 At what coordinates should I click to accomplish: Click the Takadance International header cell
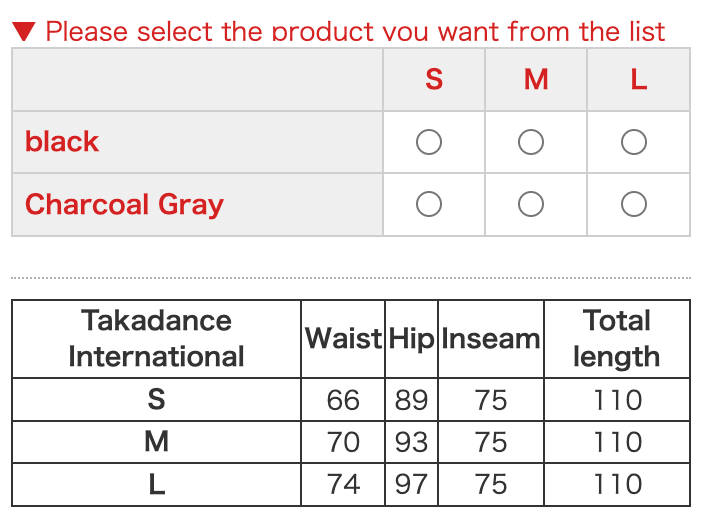[156, 339]
